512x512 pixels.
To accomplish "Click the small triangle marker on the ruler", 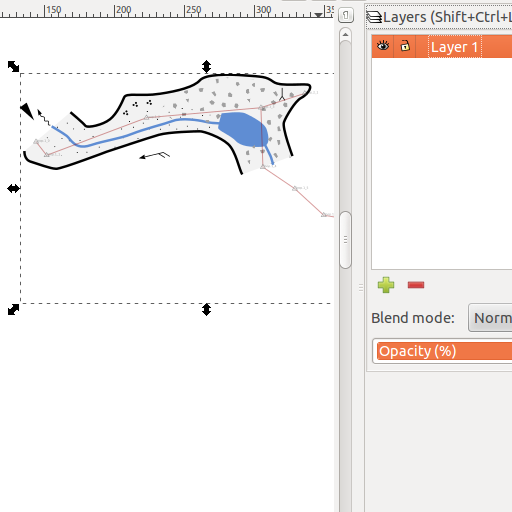I will point(318,15).
